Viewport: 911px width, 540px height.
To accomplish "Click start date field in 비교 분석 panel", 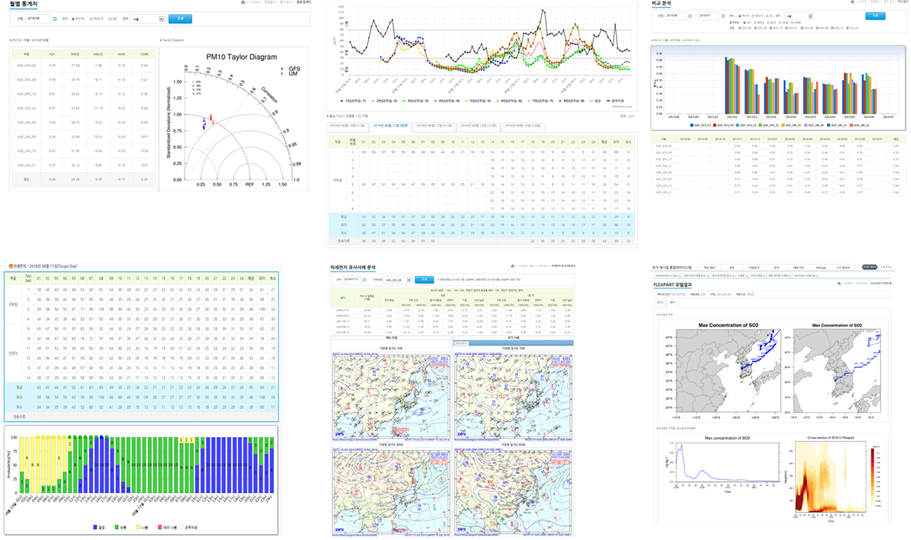I will [675, 16].
